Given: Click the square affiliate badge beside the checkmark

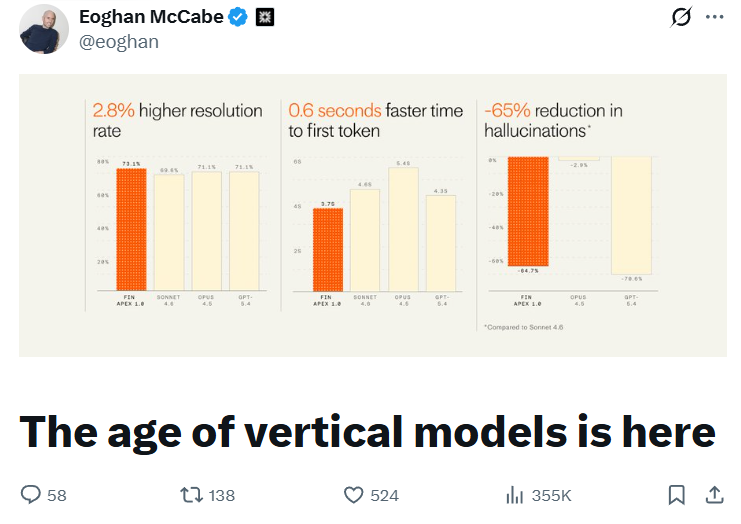Looking at the screenshot, I should [265, 17].
